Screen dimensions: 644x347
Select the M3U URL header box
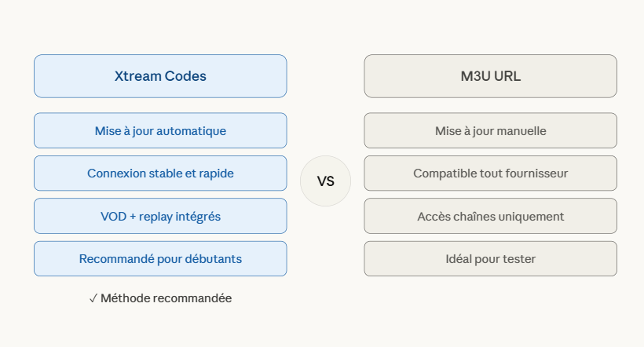490,76
